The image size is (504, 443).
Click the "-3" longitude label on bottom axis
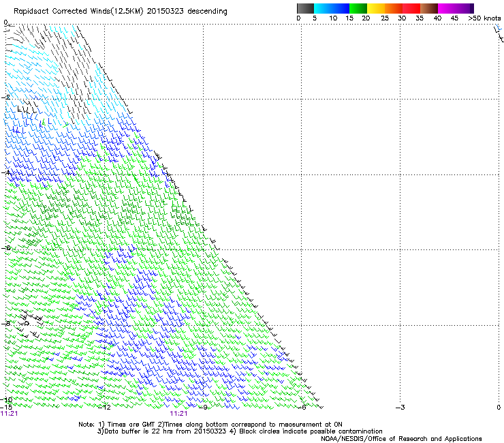pos(400,408)
